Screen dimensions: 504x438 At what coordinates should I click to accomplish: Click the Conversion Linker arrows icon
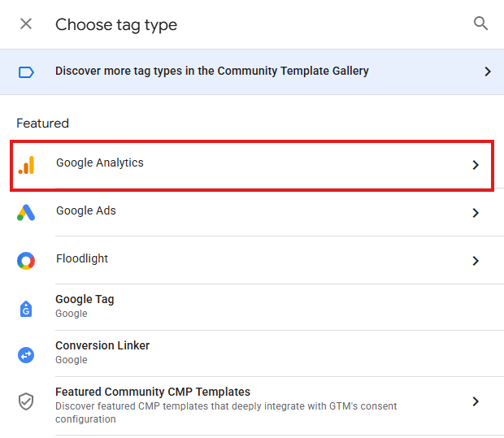tap(26, 355)
